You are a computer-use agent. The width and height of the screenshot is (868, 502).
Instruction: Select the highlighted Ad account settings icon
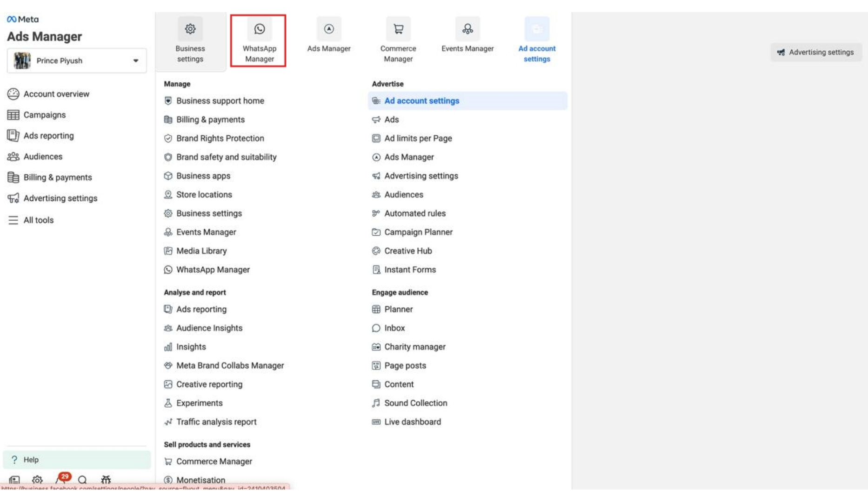[537, 29]
